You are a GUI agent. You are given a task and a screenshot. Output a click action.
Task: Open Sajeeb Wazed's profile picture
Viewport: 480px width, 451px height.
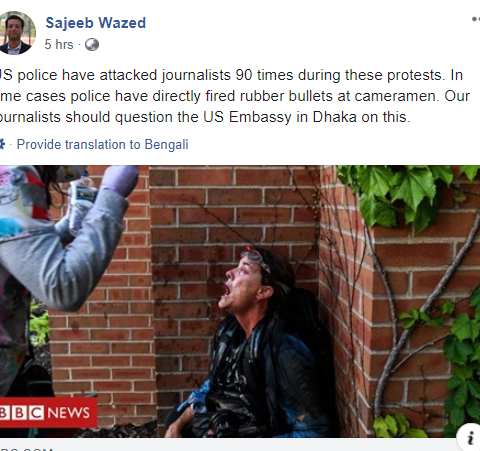16,33
